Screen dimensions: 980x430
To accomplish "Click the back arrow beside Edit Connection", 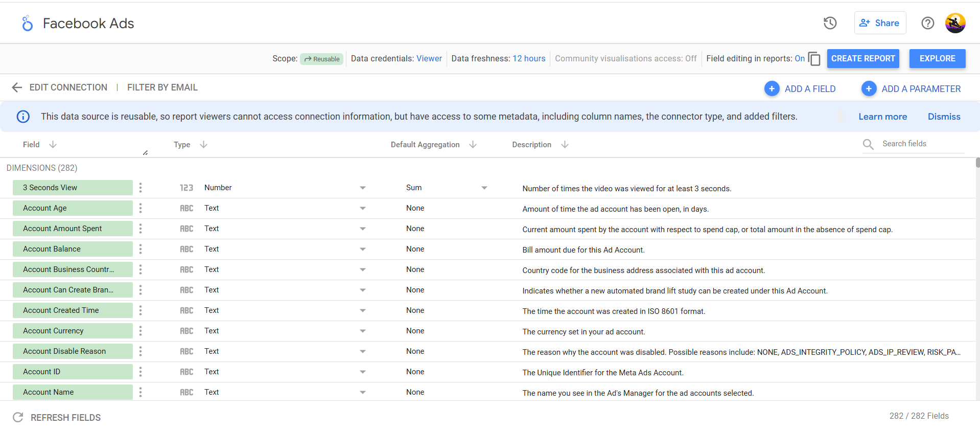I will pos(17,87).
